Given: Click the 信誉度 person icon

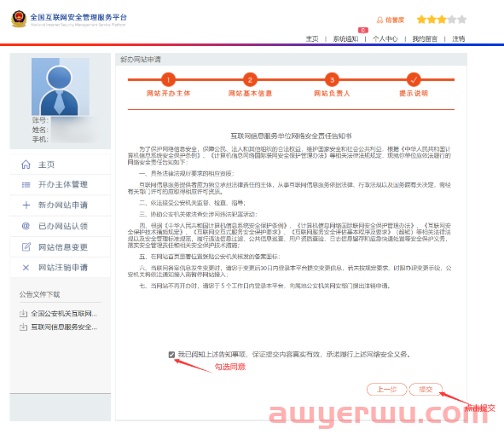Looking at the screenshot, I should pyautogui.click(x=380, y=20).
